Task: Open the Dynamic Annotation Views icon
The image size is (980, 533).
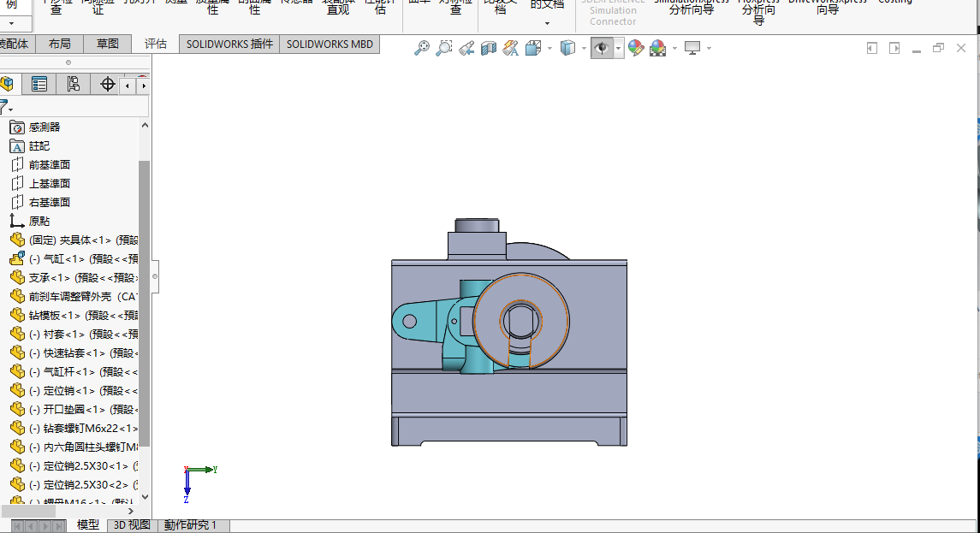Action: (x=511, y=48)
